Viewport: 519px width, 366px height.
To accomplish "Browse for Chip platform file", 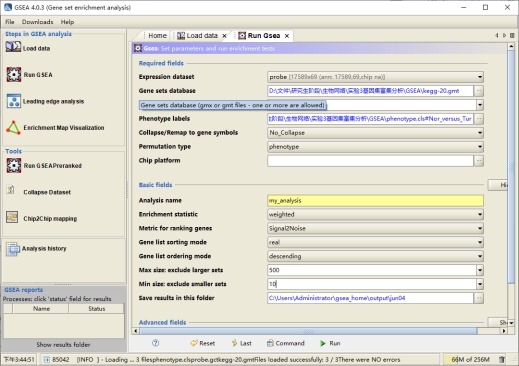I will point(479,161).
